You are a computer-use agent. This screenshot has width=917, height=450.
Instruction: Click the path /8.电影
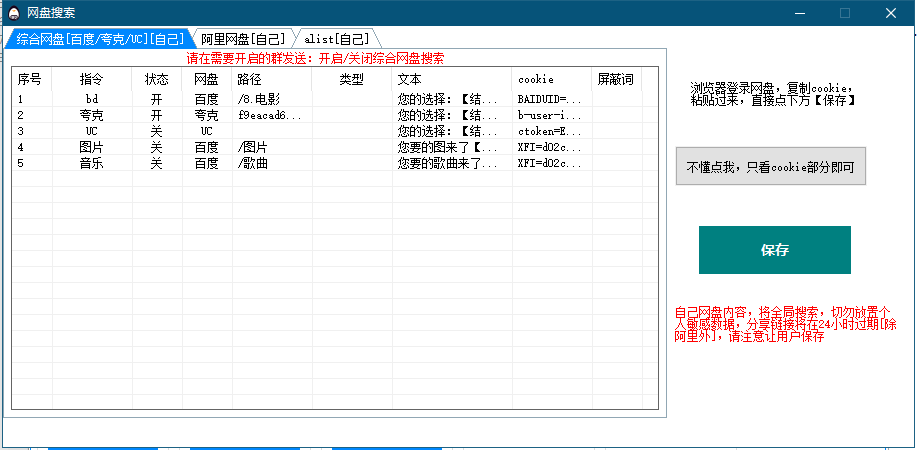click(x=272, y=99)
